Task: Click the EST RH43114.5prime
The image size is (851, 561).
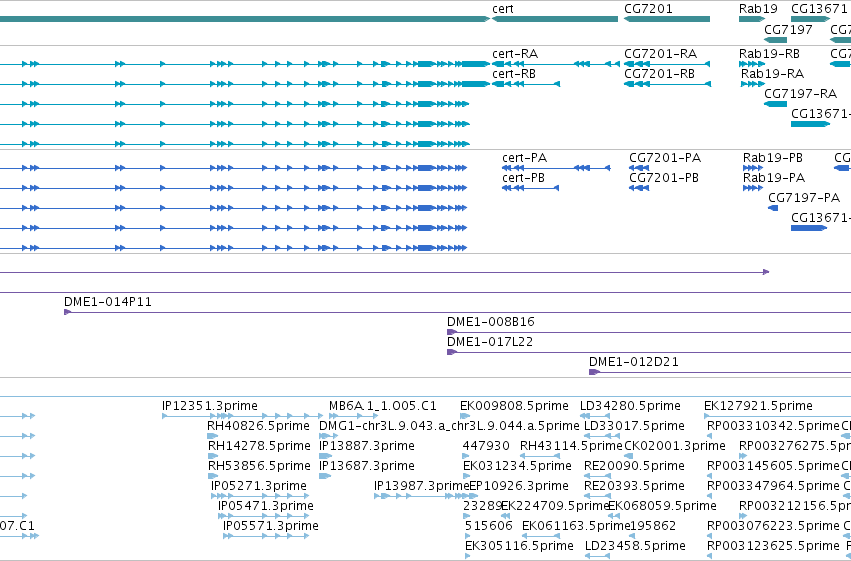Action: [571, 447]
